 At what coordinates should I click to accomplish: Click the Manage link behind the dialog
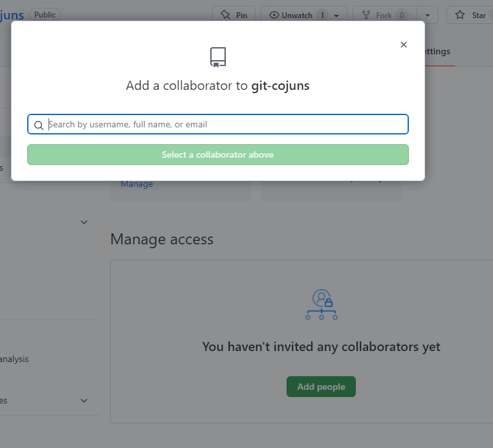(x=137, y=184)
